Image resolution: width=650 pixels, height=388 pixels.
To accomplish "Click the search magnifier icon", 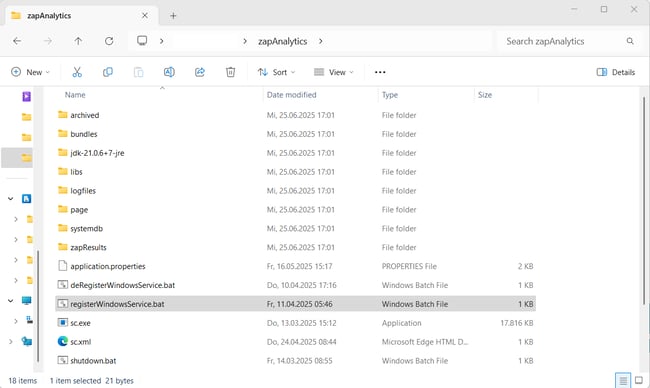I will coord(630,41).
